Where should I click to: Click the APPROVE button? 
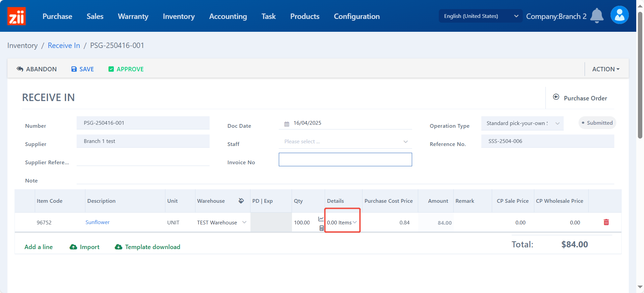point(126,69)
